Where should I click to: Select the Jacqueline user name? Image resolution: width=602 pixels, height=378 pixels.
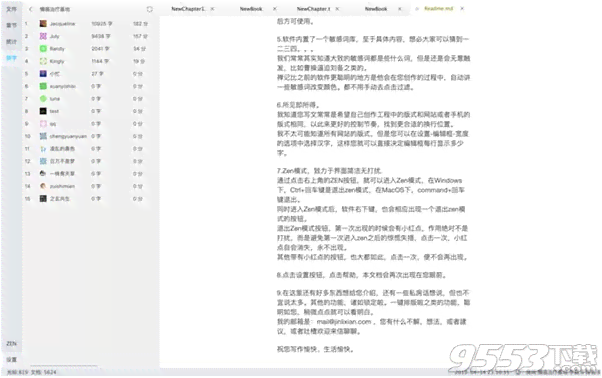62,24
